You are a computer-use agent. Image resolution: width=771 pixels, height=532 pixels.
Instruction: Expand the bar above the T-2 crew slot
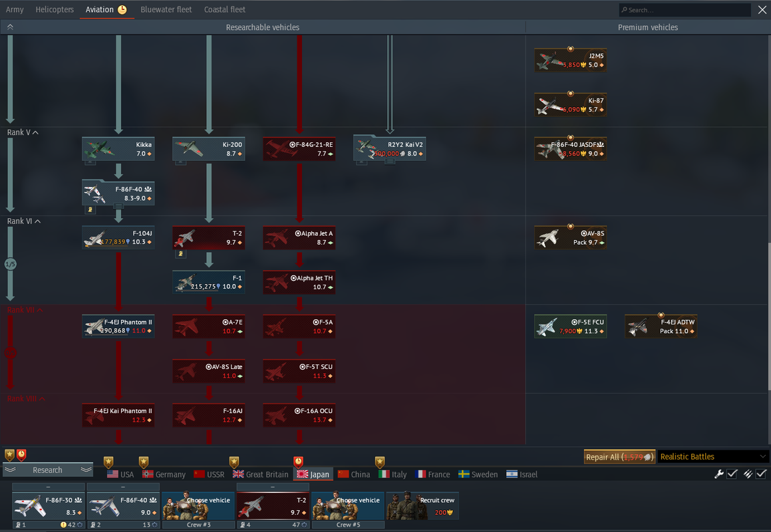coord(272,486)
